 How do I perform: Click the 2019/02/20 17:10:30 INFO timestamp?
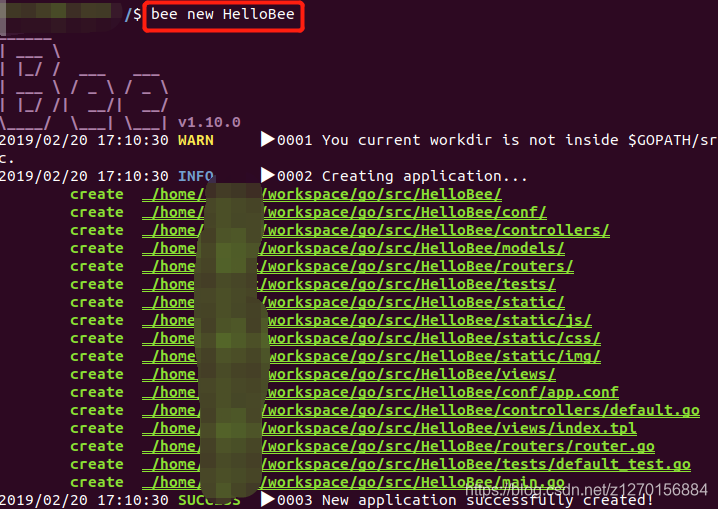coord(84,176)
